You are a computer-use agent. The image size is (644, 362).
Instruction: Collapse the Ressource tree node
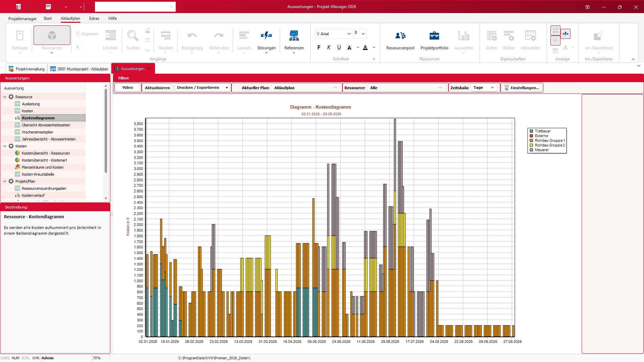click(x=5, y=97)
